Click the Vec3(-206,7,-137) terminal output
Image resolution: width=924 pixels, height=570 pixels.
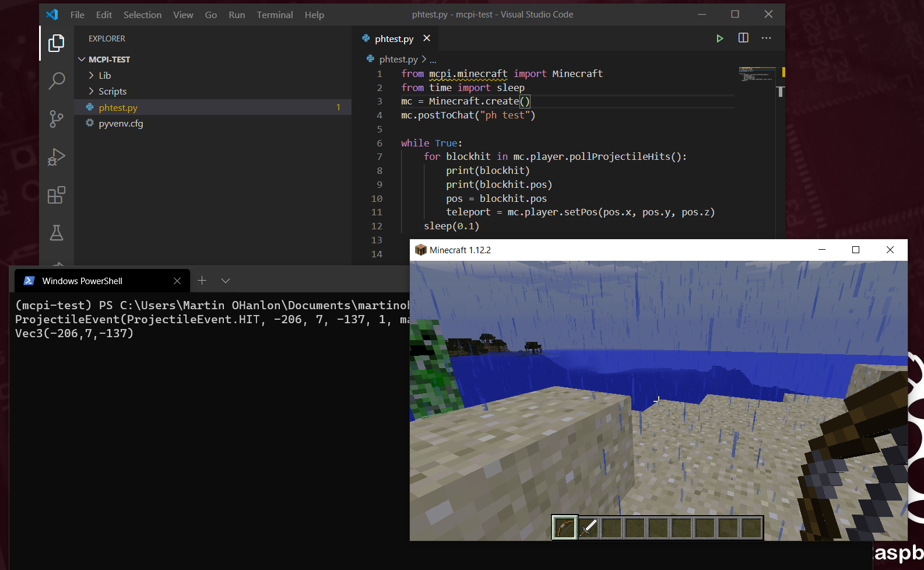(x=74, y=333)
